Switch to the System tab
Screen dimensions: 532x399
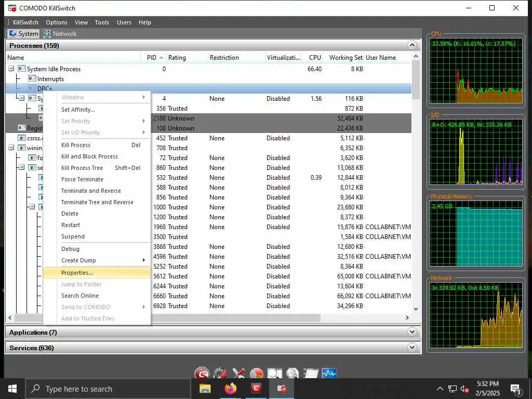pyautogui.click(x=24, y=34)
